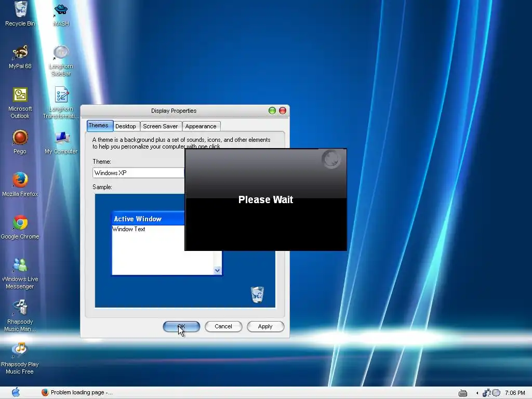Confirm with the OK button
The width and height of the screenshot is (532, 399).
(x=181, y=326)
